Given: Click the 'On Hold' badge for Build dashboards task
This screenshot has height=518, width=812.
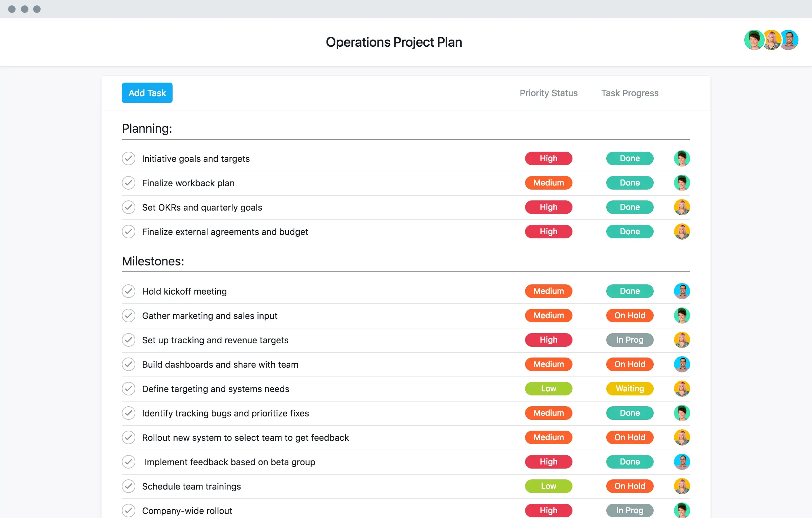Looking at the screenshot, I should coord(629,364).
